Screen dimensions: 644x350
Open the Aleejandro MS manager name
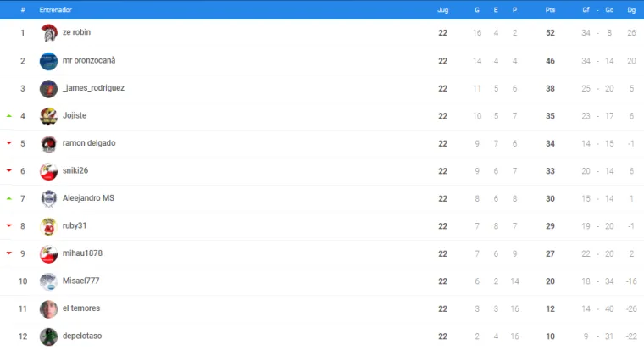tap(88, 198)
